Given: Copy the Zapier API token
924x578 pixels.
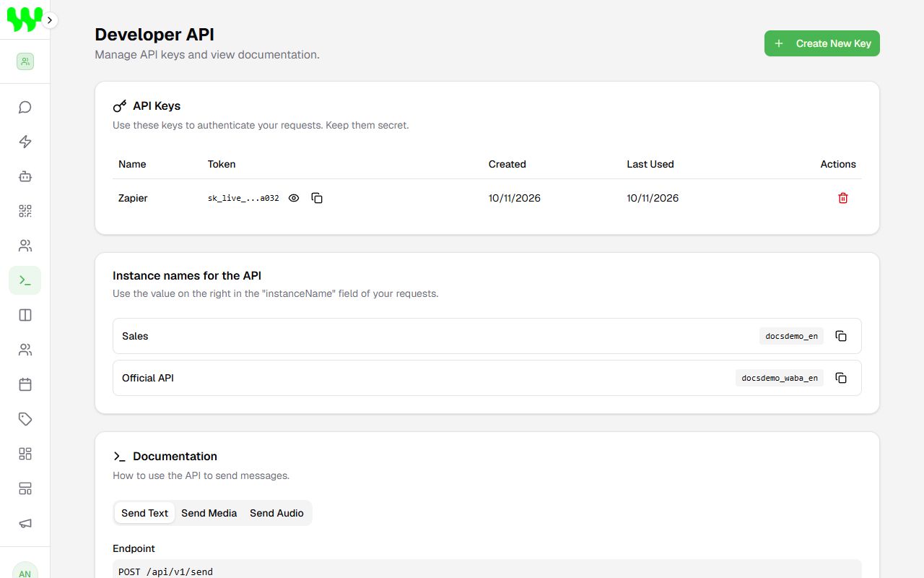Looking at the screenshot, I should pyautogui.click(x=317, y=198).
